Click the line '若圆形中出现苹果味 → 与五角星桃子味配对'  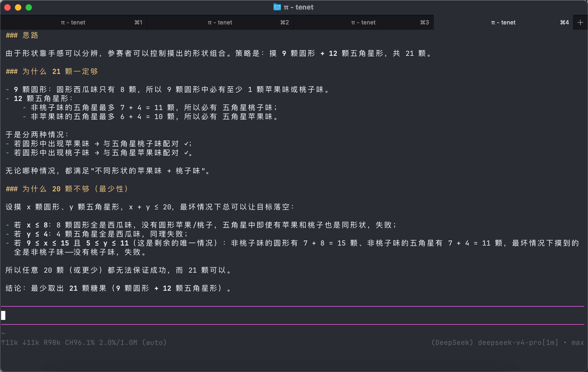(99, 144)
